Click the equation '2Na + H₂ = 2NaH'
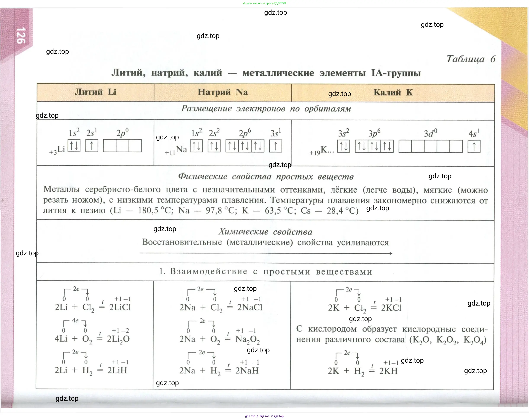Screen dimensions: 529x420 pyautogui.click(x=219, y=371)
